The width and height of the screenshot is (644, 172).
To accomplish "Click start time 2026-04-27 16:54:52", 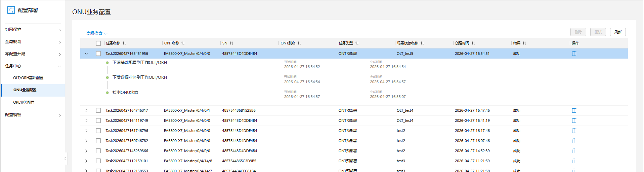I will point(302,67).
